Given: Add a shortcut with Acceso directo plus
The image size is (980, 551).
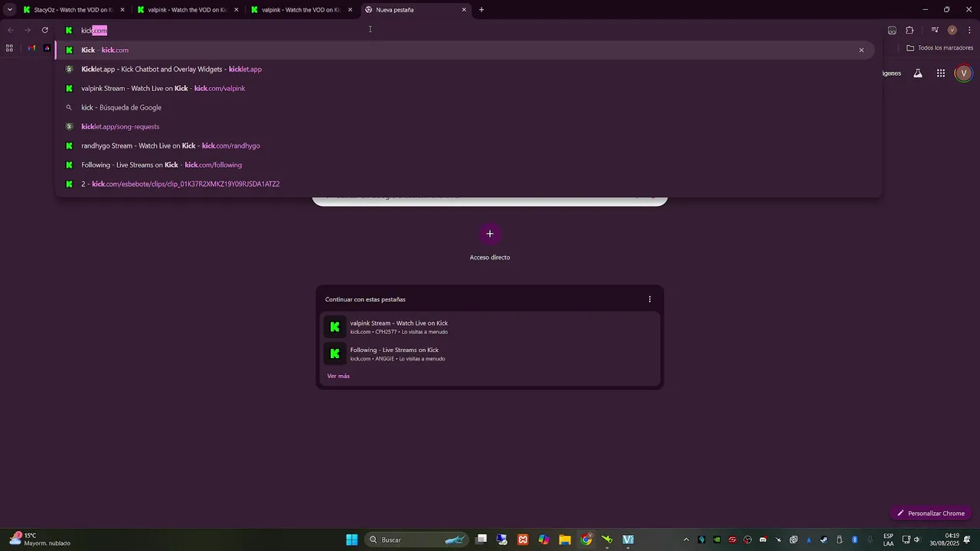Looking at the screenshot, I should pos(490,233).
